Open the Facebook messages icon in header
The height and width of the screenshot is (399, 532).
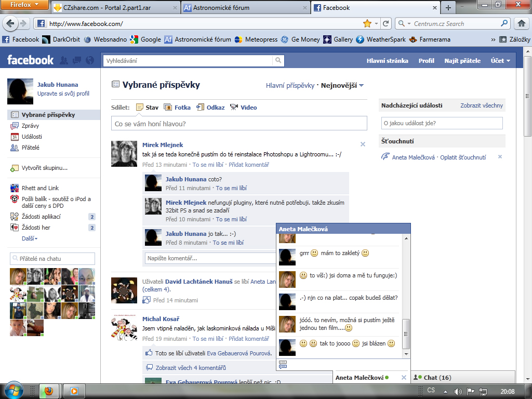pos(77,60)
